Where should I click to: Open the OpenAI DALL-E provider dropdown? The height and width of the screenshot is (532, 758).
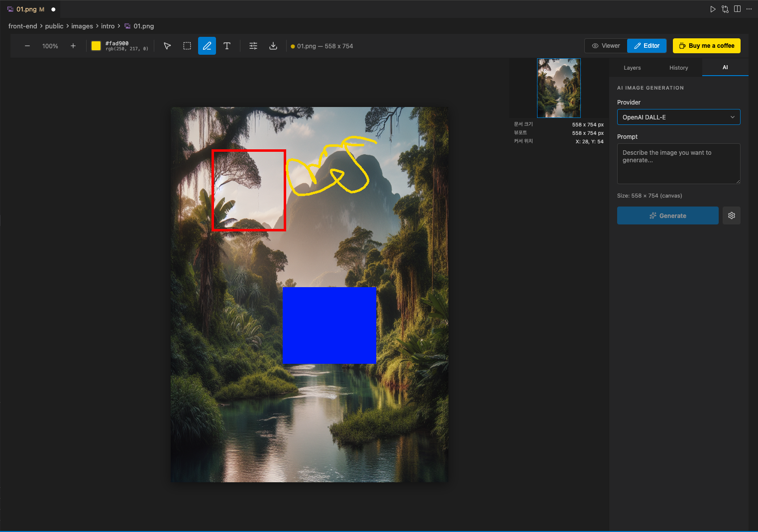[678, 117]
